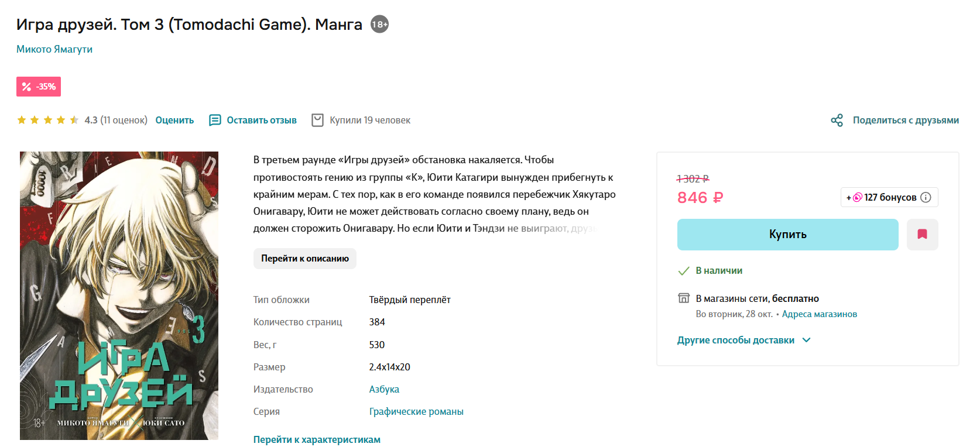980x447 pixels.
Task: Click the review comment icon
Action: [x=215, y=121]
